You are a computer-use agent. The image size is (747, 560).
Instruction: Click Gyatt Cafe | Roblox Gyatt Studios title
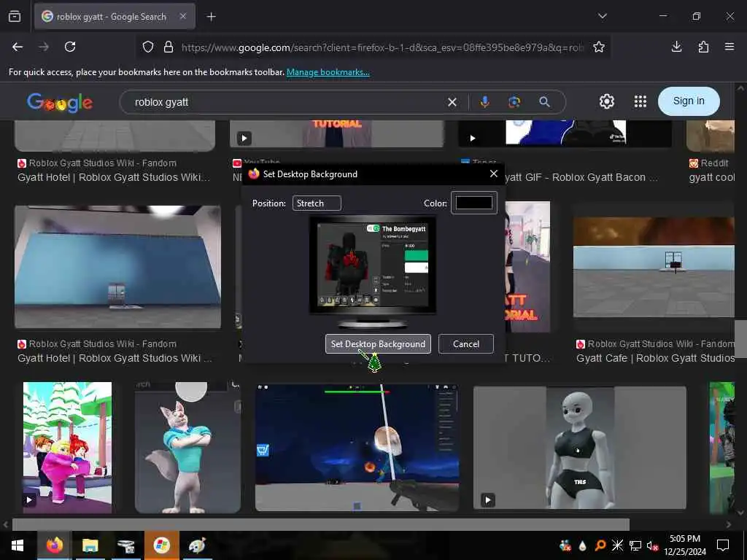click(x=656, y=358)
